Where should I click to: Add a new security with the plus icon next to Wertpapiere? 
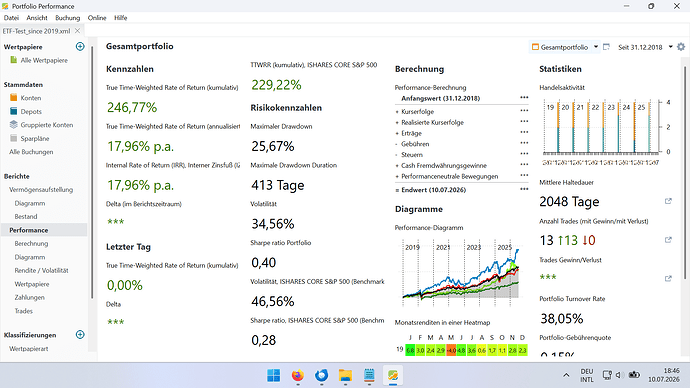click(x=80, y=46)
